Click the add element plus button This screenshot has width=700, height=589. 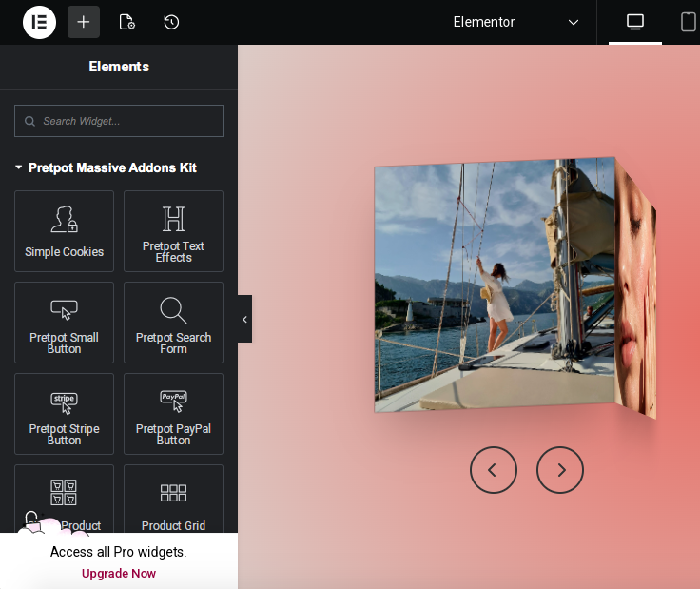(x=84, y=22)
